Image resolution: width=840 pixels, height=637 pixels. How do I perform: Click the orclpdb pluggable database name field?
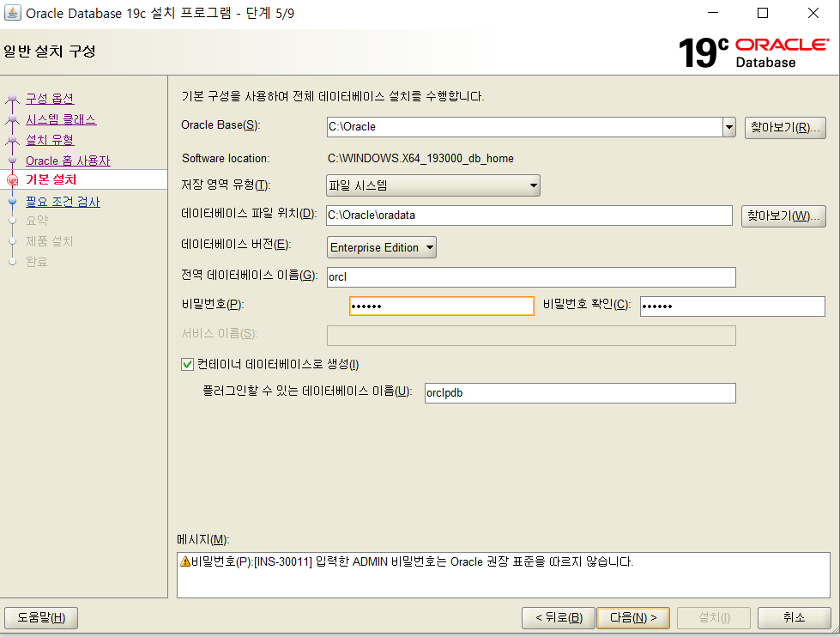pyautogui.click(x=580, y=393)
